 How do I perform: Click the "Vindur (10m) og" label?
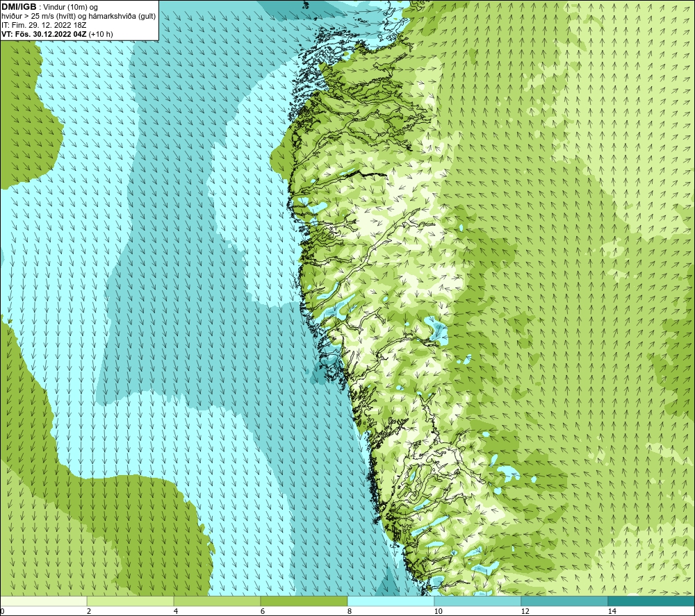71,8
